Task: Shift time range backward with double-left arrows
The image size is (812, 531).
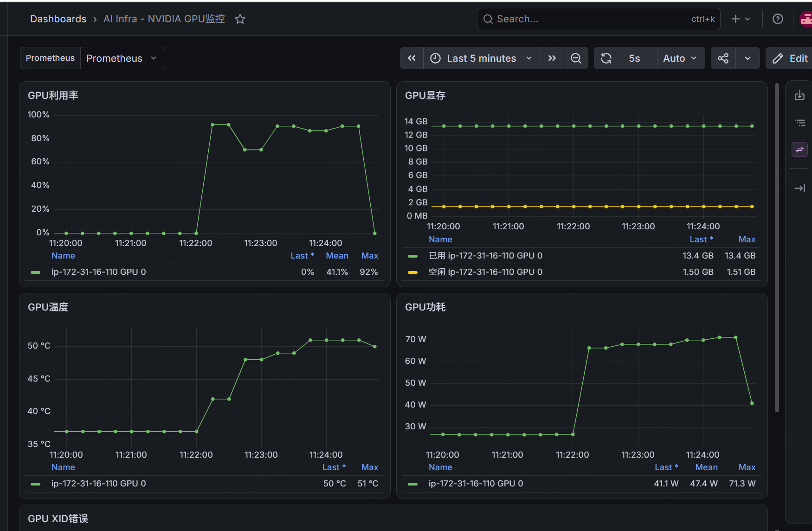Action: point(412,58)
